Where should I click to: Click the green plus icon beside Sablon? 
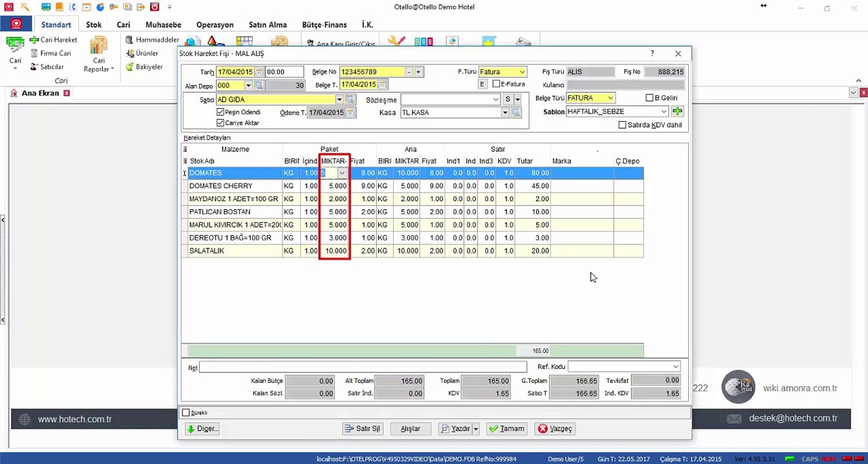click(677, 112)
